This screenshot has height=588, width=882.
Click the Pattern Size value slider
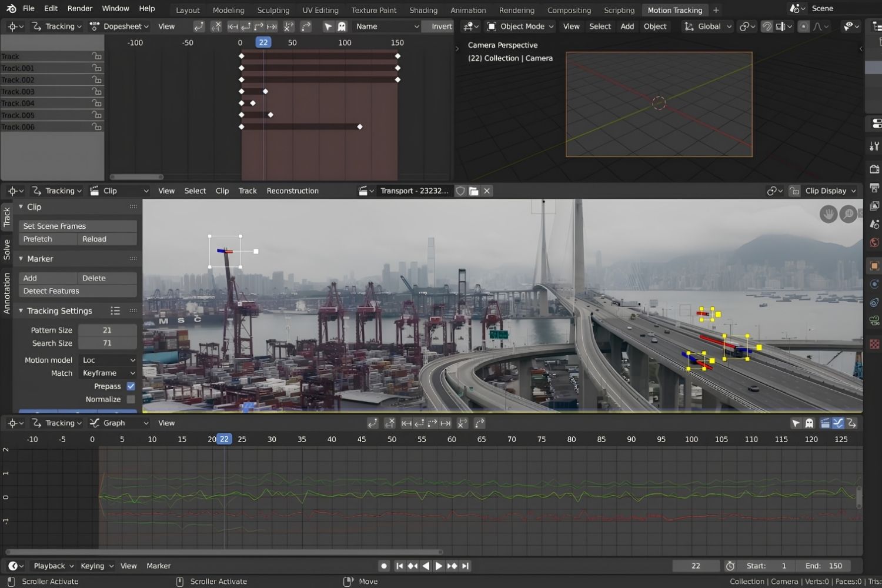point(108,330)
